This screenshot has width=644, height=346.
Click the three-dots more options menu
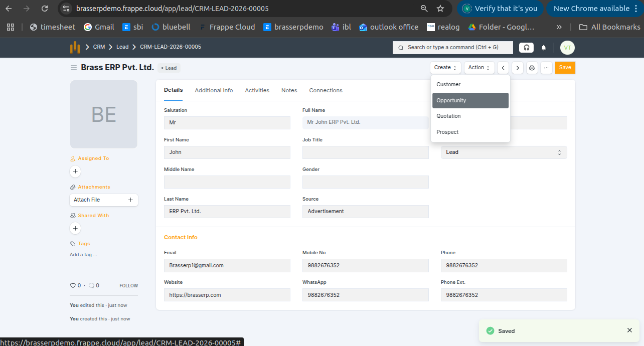546,68
